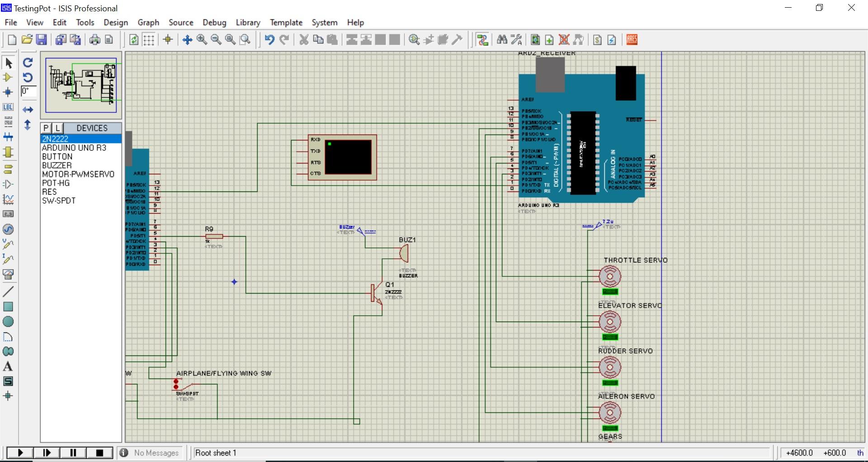
Task: Open the Graph mode tool
Action: (8, 199)
